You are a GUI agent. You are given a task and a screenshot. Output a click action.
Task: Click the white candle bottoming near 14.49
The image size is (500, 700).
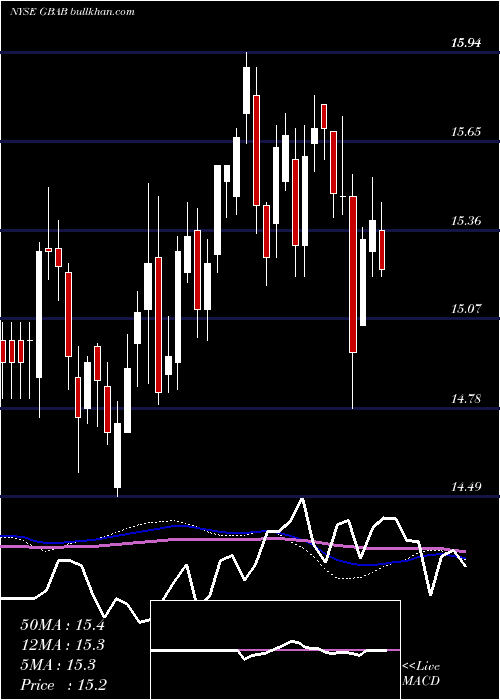[117, 455]
